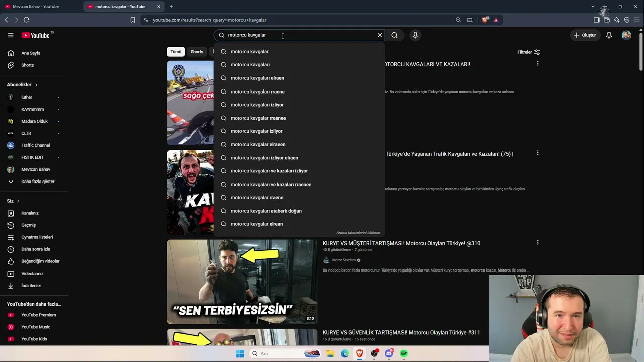Close the motorcu kavgalar tab

[x=159, y=7]
